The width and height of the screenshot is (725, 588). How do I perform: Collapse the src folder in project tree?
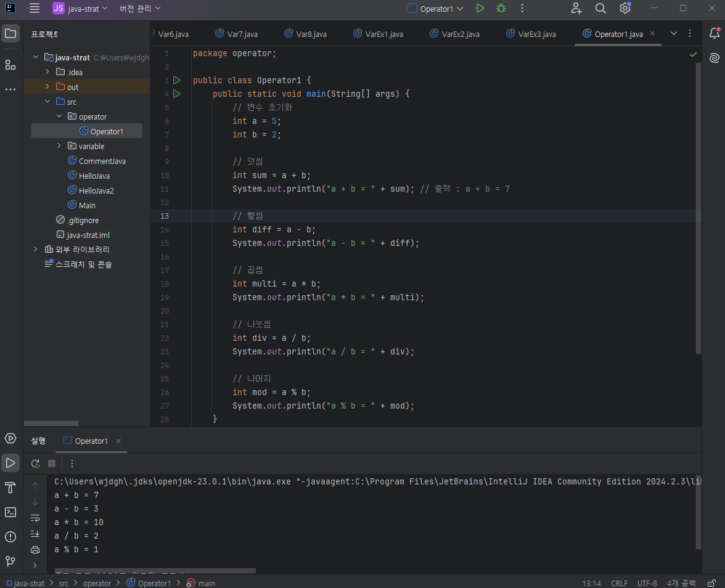click(47, 102)
